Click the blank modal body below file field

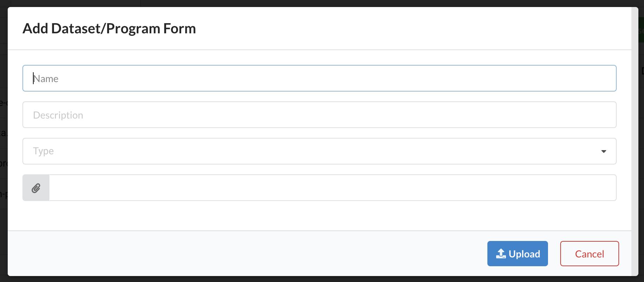pyautogui.click(x=315, y=216)
